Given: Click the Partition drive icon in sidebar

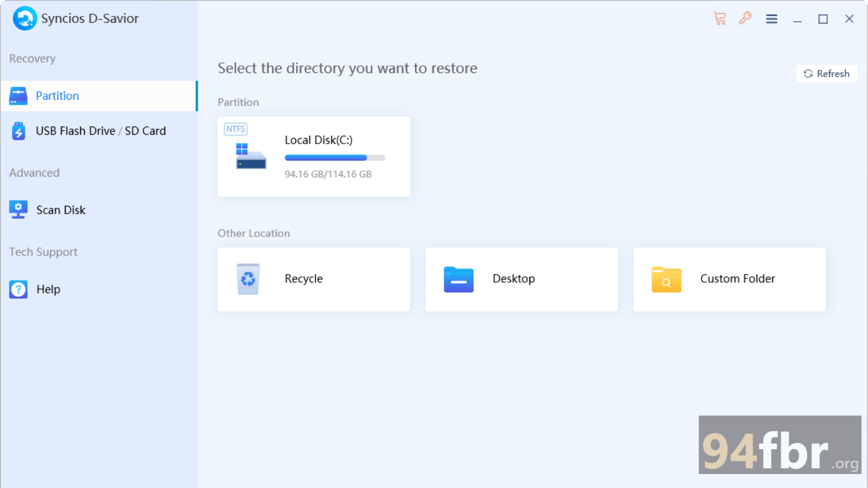Looking at the screenshot, I should point(18,96).
